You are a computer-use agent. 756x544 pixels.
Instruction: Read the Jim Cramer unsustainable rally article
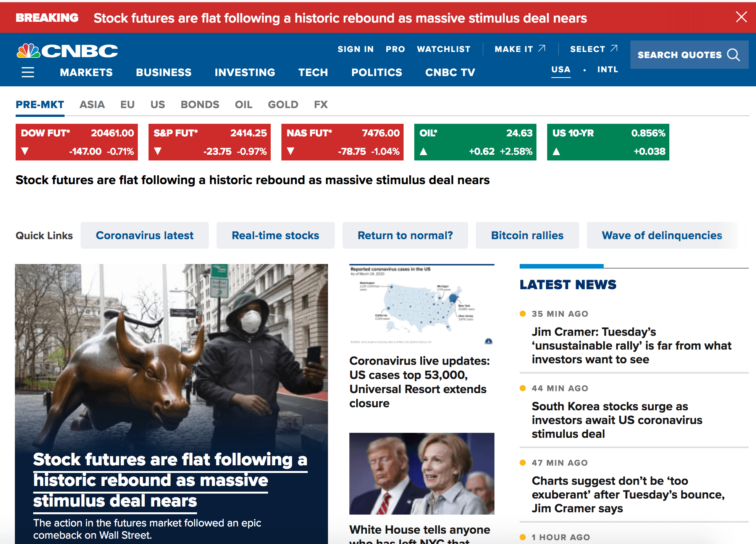[631, 345]
